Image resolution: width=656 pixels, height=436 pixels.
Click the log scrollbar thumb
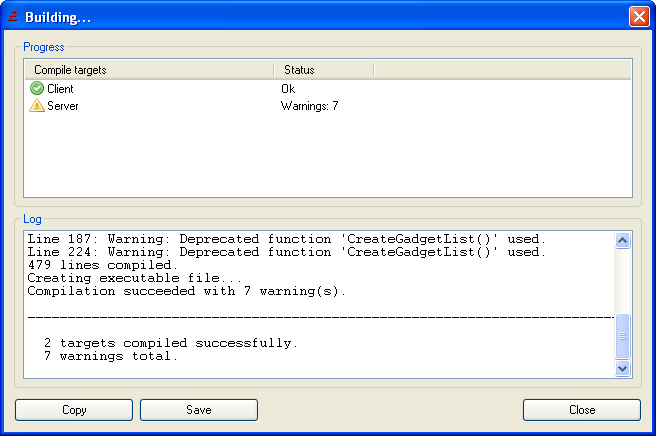(x=622, y=336)
